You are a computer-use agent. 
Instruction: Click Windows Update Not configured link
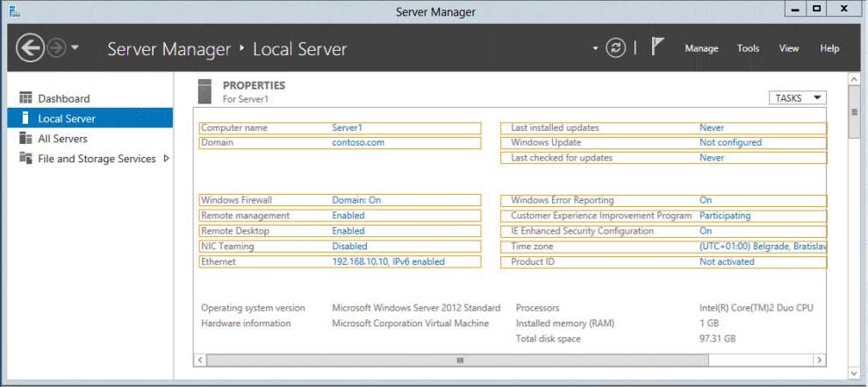tap(731, 142)
